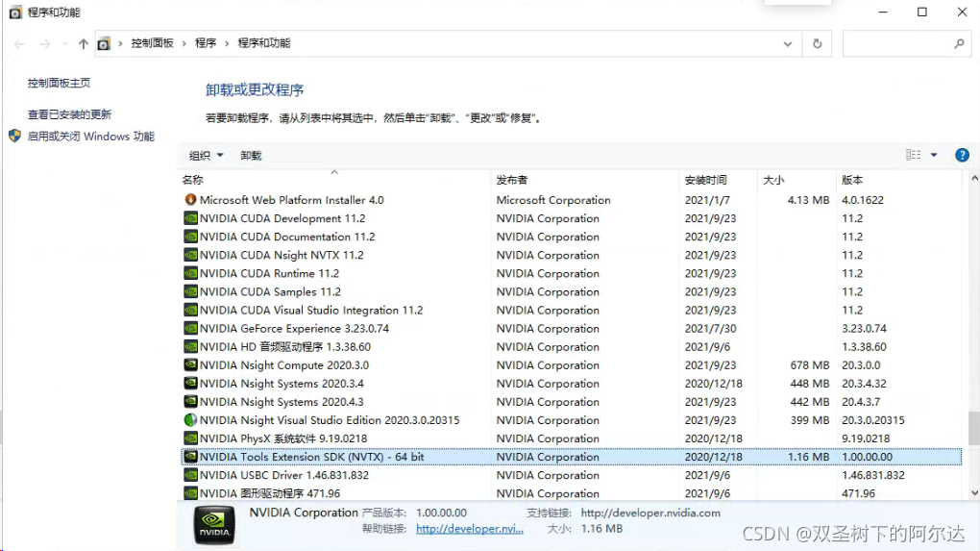Click the search magnifier icon
Viewport: 980px width, 551px height.
(960, 44)
